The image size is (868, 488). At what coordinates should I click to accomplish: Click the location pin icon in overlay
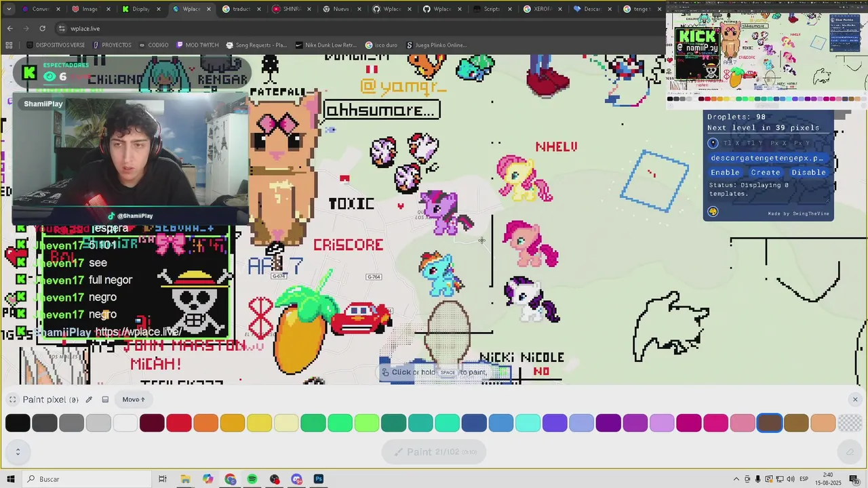coord(713,143)
